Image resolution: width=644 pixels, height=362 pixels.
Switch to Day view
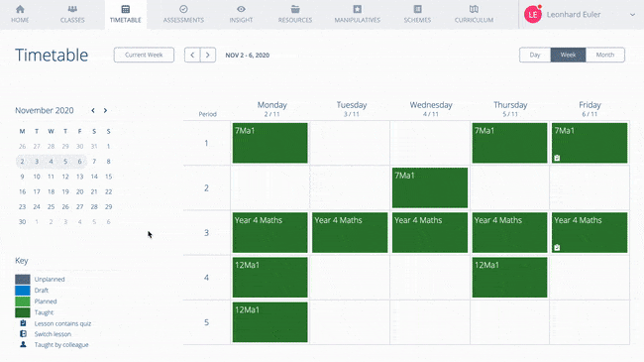click(x=535, y=55)
